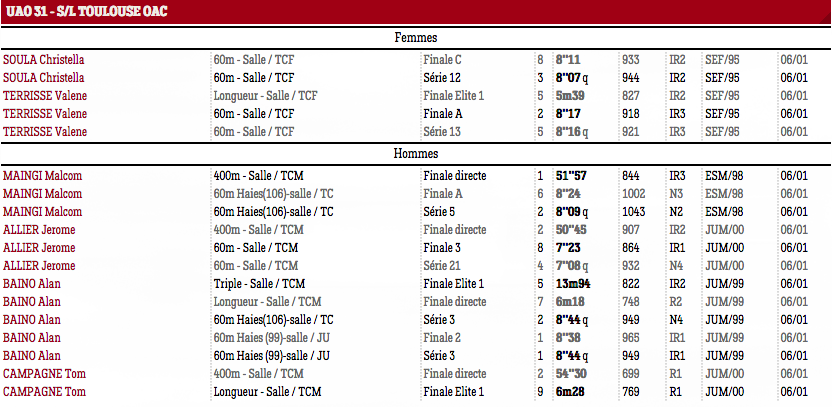
Task: Click CAMPAGNE Tom in the 400m row
Action: pyautogui.click(x=45, y=374)
